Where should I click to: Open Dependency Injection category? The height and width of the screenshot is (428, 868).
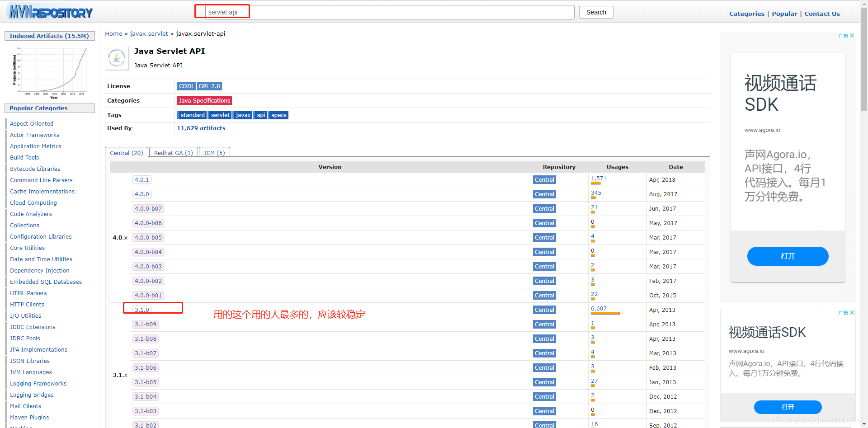point(40,271)
